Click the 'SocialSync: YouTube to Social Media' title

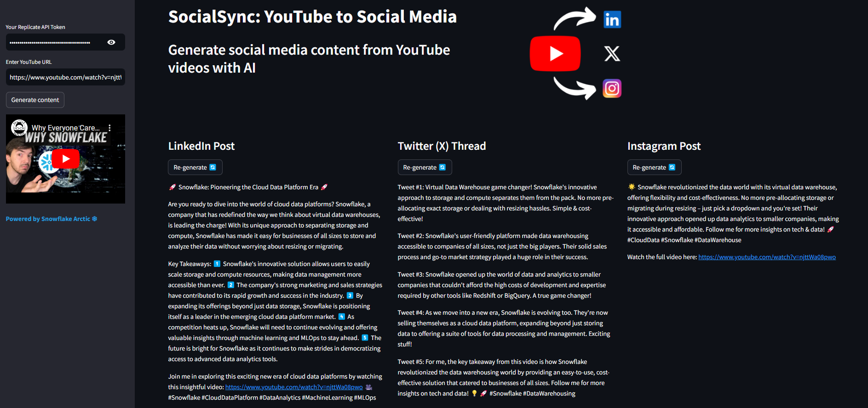(x=312, y=17)
